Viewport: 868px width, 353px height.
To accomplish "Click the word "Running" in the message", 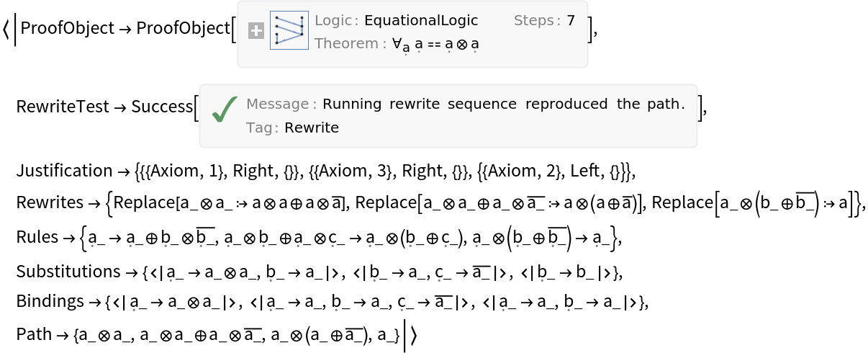I will tap(351, 104).
